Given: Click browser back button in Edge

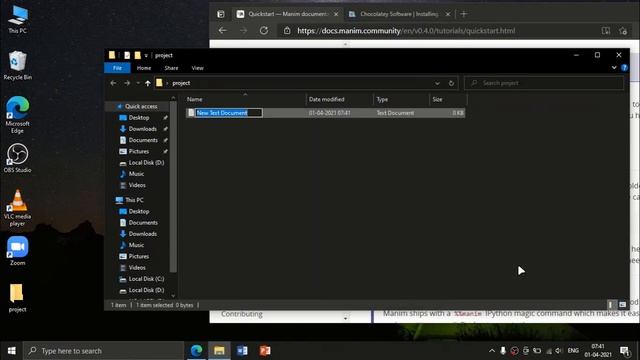Looking at the screenshot, I should [x=222, y=31].
